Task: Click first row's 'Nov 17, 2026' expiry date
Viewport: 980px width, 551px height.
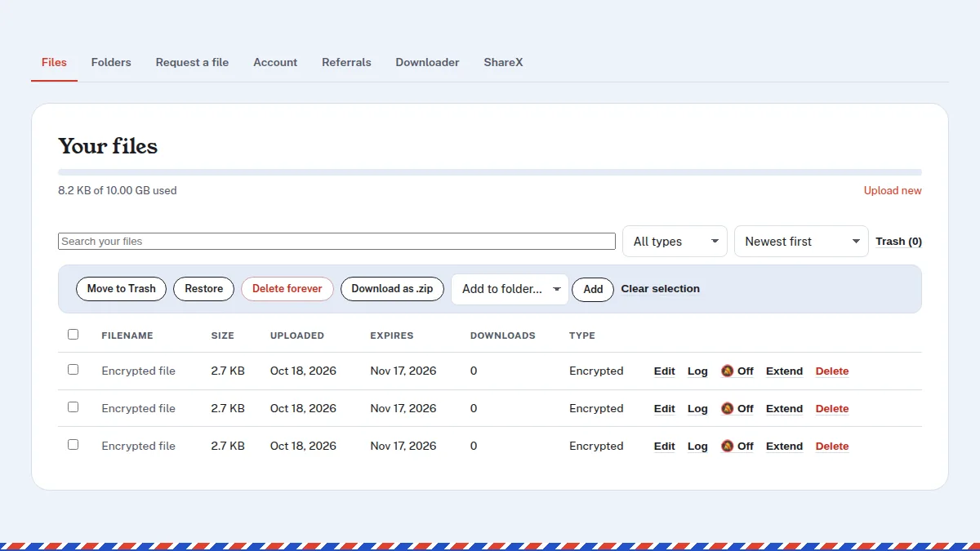Action: 403,371
